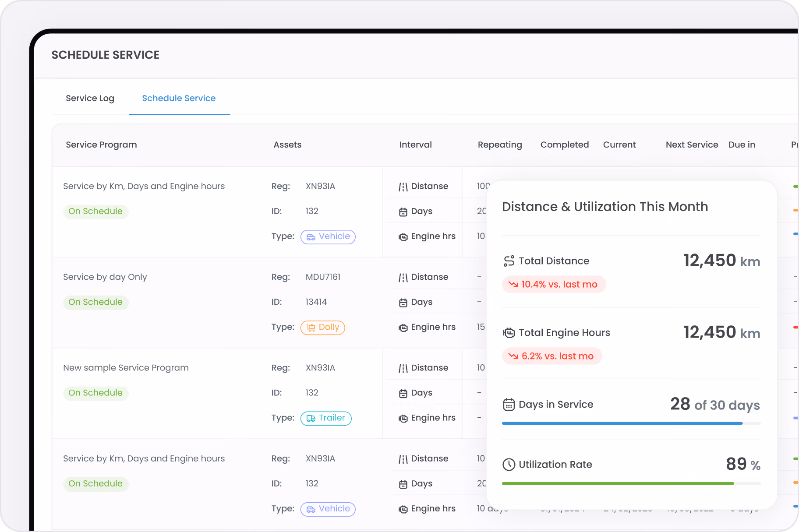
Task: Click the Utilization Rate progress bar
Action: 631,483
